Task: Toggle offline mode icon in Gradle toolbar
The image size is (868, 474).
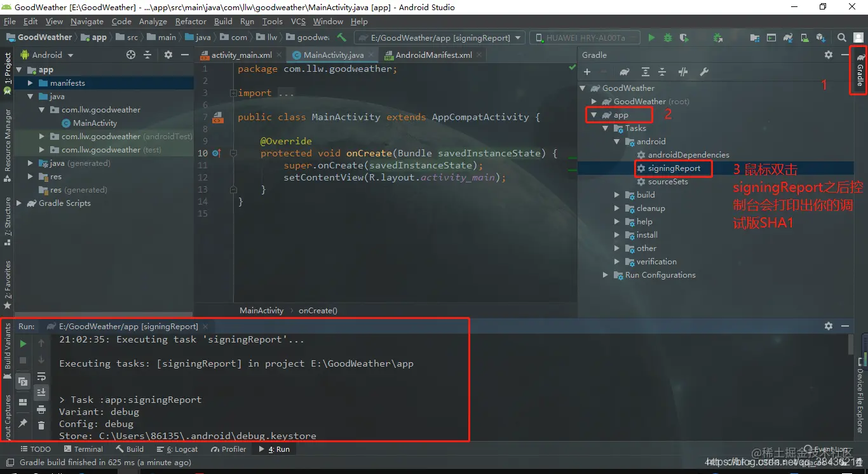Action: click(x=683, y=72)
